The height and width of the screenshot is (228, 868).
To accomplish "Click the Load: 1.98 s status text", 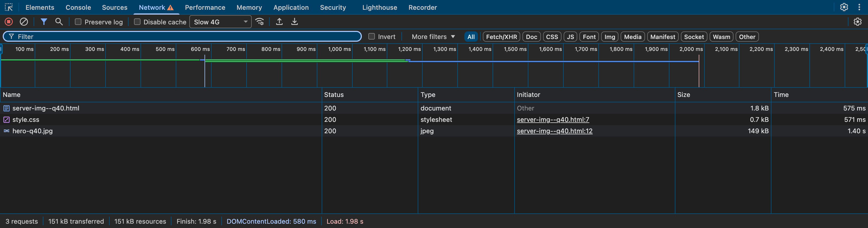I will point(345,221).
